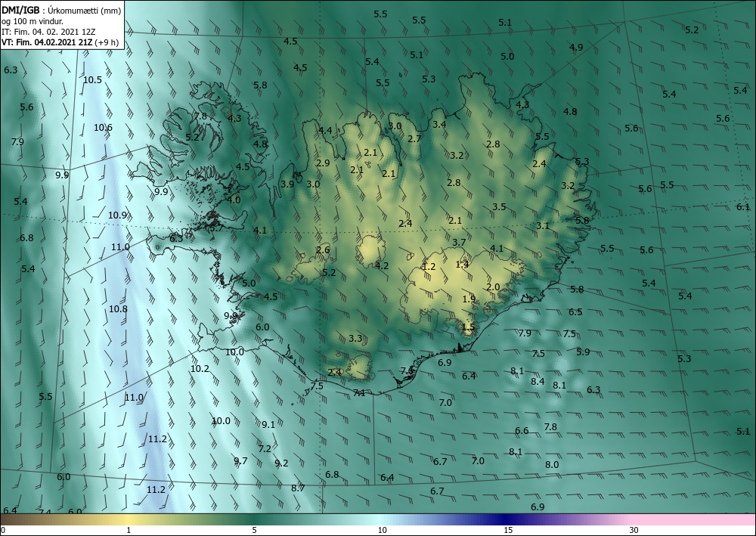This screenshot has height=536, width=756.
Task: Click the map value '6.5'
Action: click(575, 312)
